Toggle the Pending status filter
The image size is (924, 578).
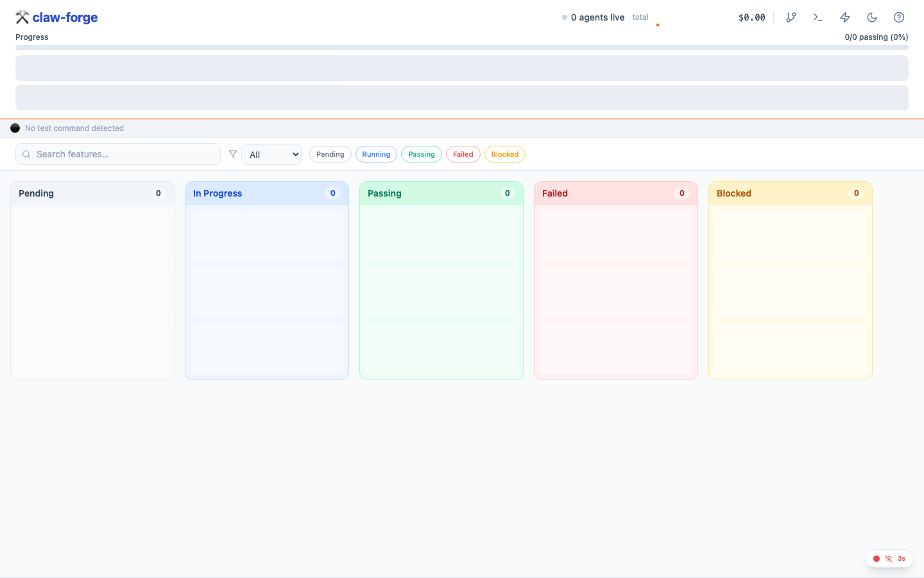pyautogui.click(x=330, y=154)
